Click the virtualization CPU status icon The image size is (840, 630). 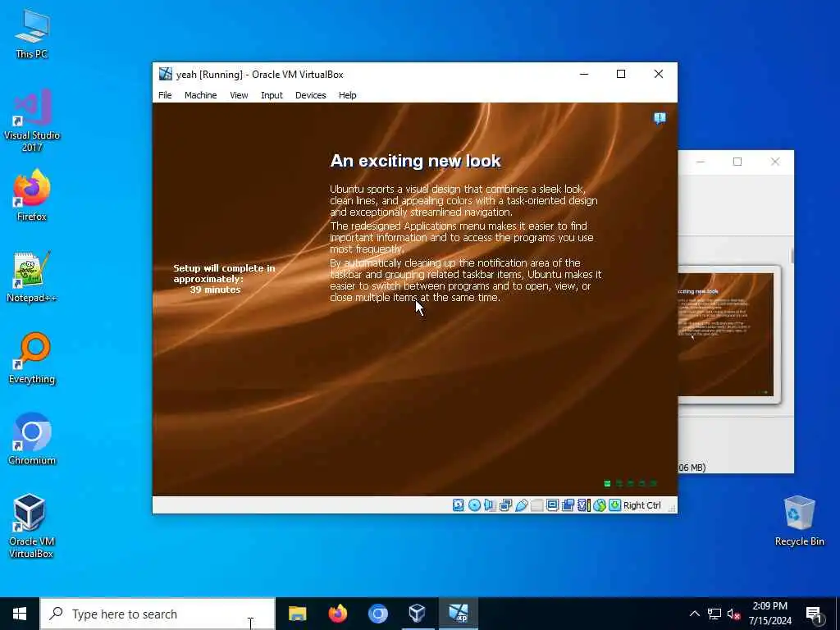[x=583, y=505]
